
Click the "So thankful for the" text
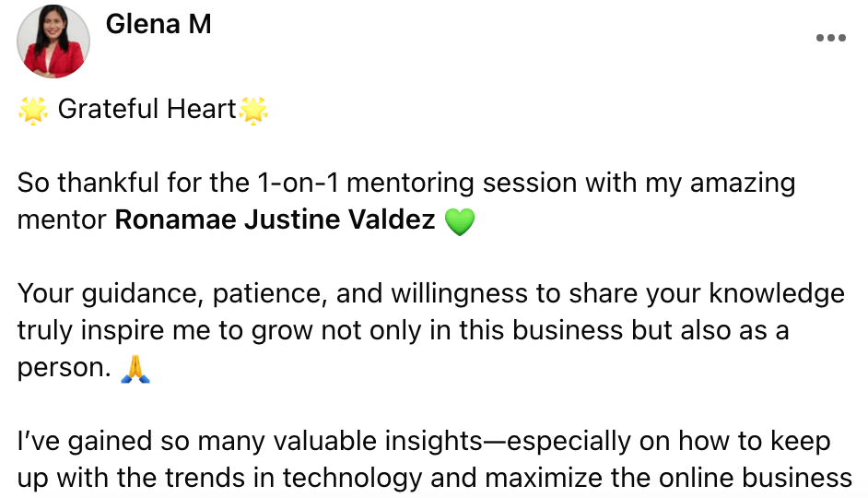tap(131, 183)
